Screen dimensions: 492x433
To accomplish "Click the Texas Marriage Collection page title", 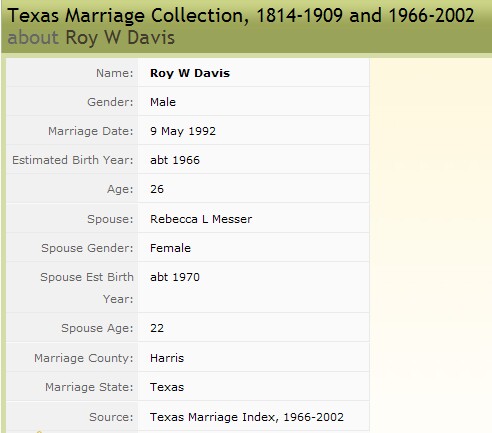I will 241,16.
